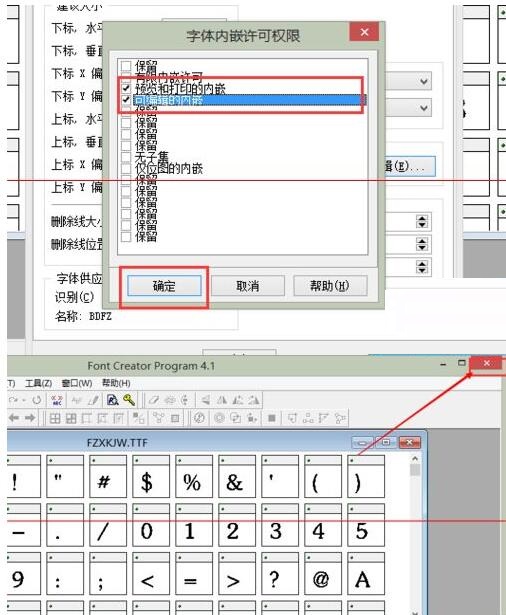Click the scrollbar thumb in the glyph window
The image size is (506, 615).
coord(415,469)
